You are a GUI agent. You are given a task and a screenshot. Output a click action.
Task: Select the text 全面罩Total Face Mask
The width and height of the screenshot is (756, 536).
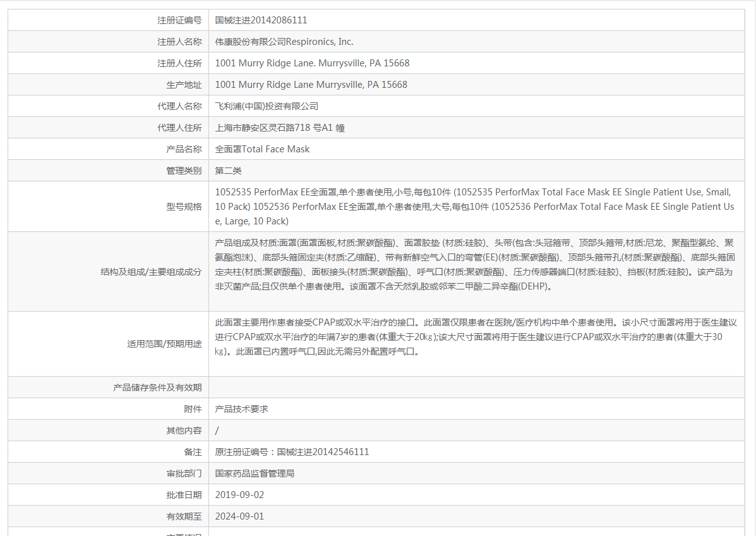click(262, 150)
